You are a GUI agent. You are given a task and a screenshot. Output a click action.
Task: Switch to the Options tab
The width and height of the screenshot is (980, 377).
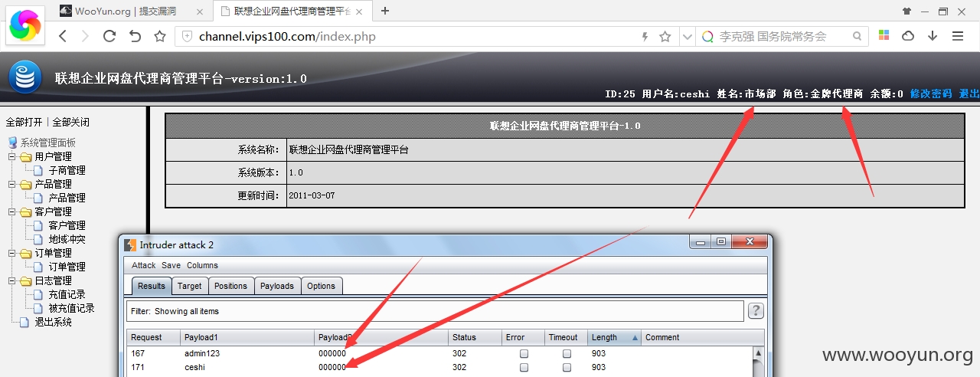click(x=321, y=286)
